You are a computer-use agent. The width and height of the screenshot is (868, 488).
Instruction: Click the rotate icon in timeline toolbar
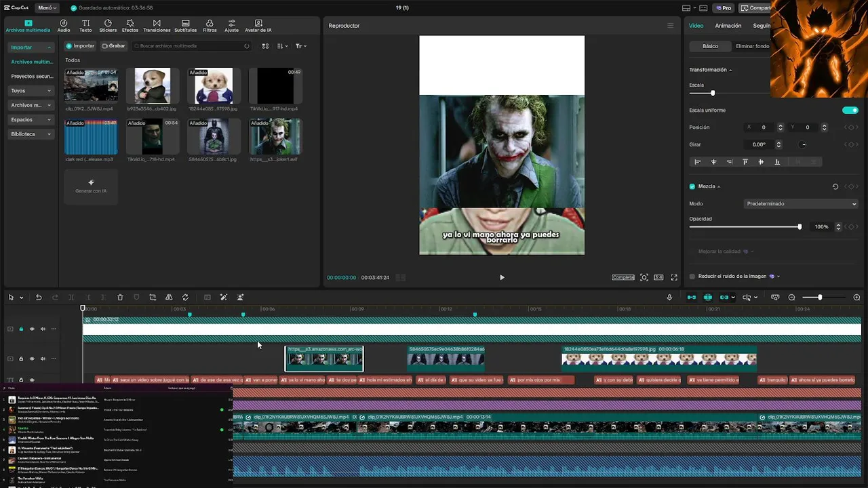[185, 298]
